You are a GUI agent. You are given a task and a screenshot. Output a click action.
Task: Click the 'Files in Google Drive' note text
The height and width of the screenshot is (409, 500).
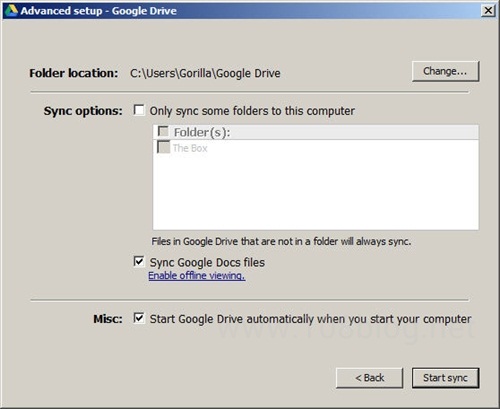click(x=281, y=241)
